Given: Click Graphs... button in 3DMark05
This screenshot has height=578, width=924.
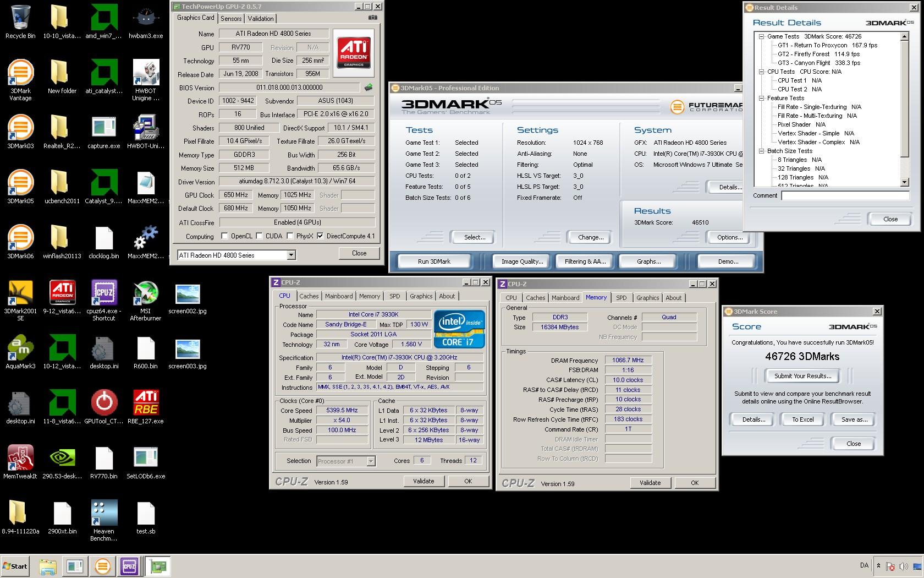Looking at the screenshot, I should click(x=649, y=261).
